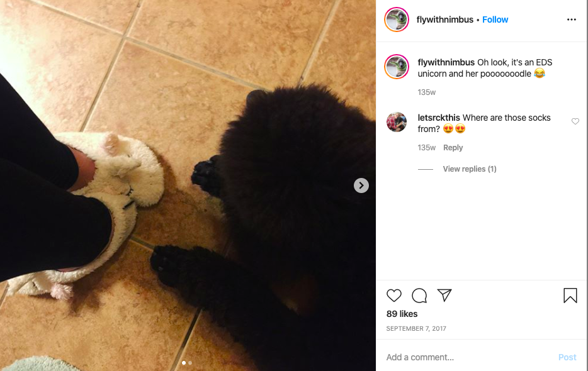Like the post with the heart icon
The image size is (588, 371).
(393, 296)
